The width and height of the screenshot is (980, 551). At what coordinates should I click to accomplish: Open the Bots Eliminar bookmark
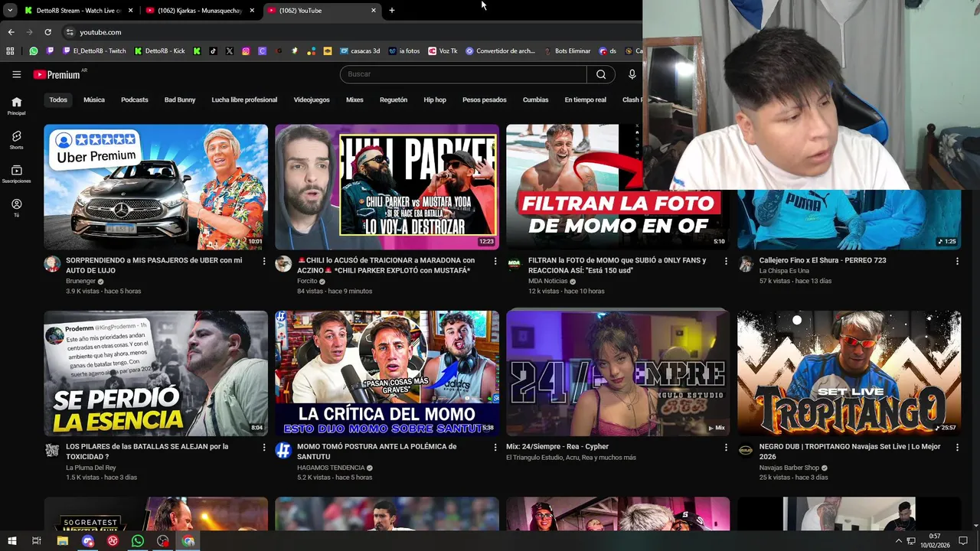[567, 51]
